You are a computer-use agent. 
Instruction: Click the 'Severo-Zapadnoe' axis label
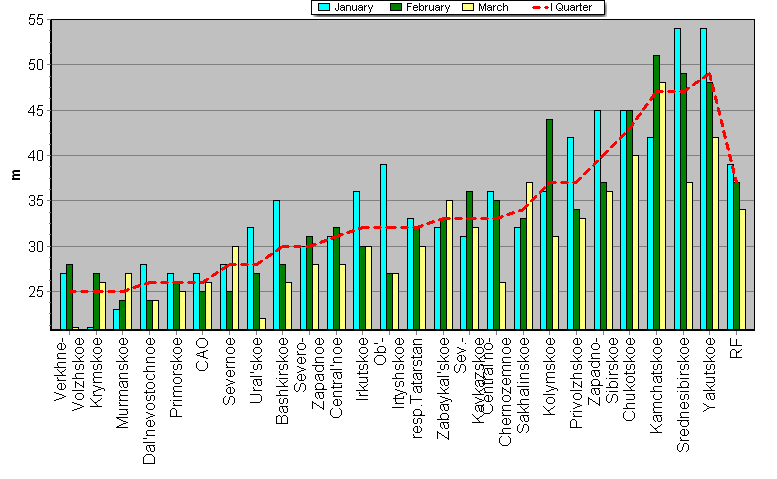pos(309,373)
